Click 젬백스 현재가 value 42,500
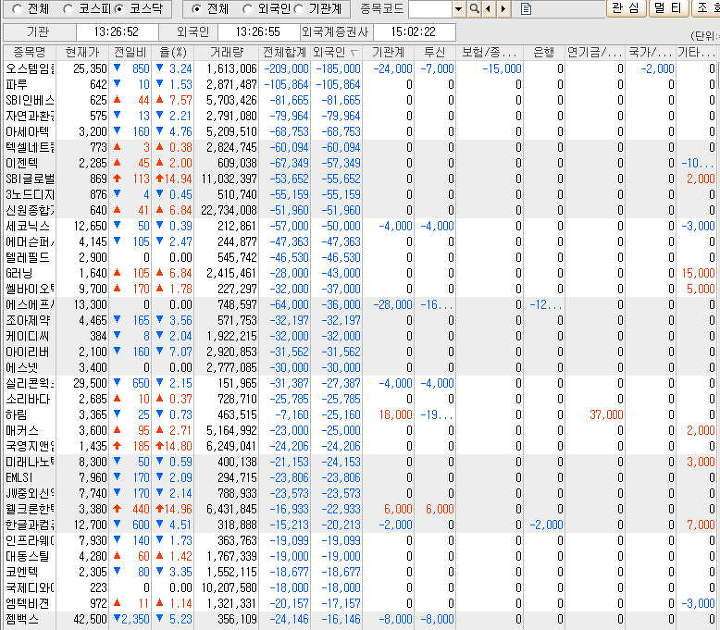The height and width of the screenshot is (630, 720). [x=90, y=619]
